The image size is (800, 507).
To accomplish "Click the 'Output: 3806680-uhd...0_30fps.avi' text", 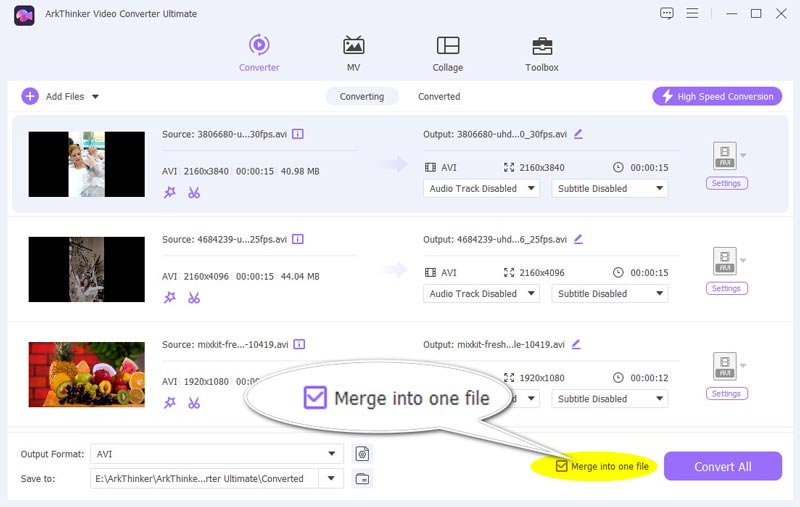I will pos(495,134).
